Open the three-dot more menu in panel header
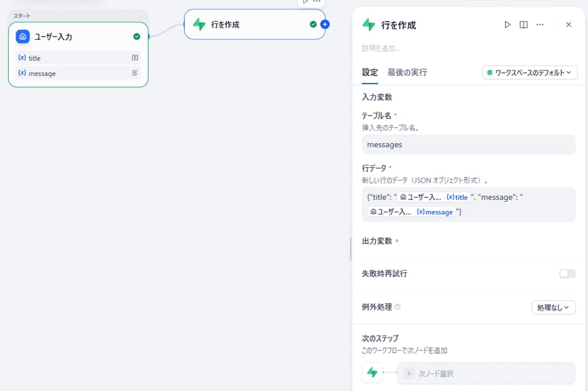The width and height of the screenshot is (588, 391). tap(540, 25)
